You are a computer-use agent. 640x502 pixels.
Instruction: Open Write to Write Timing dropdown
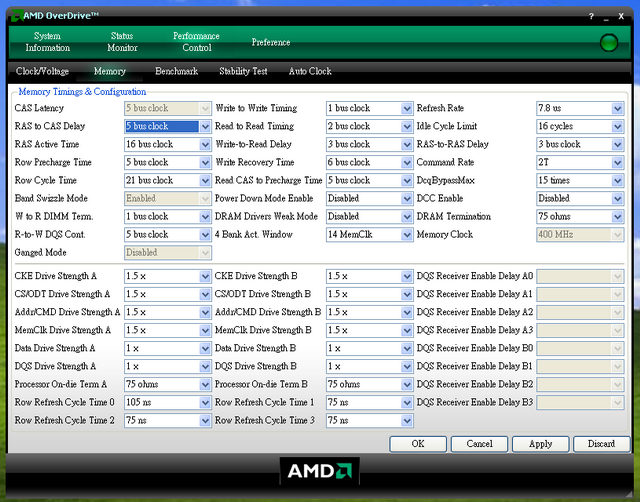point(369,108)
